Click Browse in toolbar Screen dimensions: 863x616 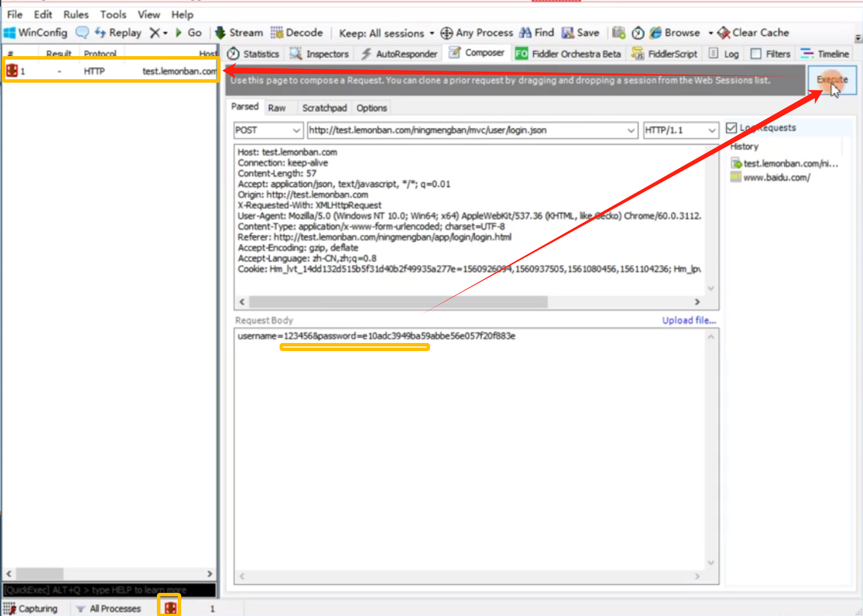(x=675, y=33)
